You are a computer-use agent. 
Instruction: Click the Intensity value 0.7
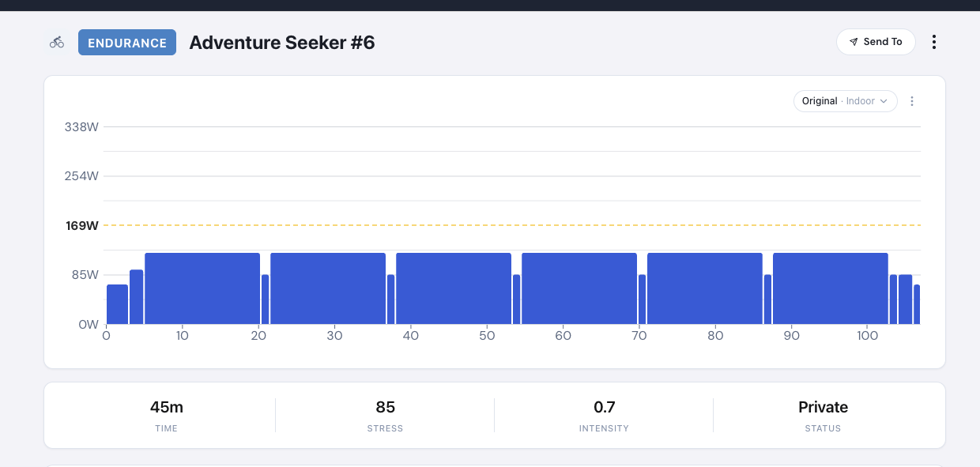click(604, 408)
